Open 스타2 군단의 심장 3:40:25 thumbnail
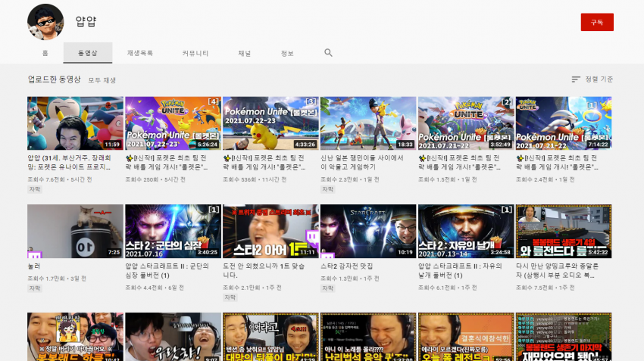Image resolution: width=644 pixels, height=361 pixels. click(x=173, y=232)
